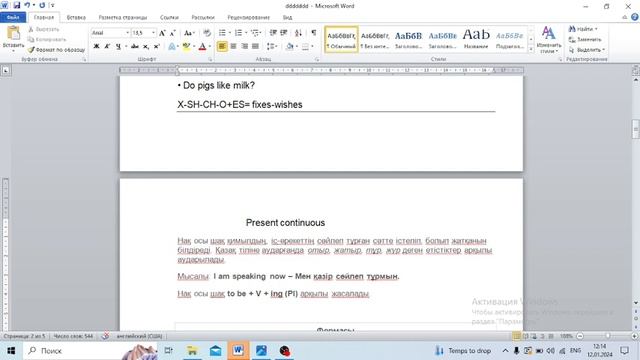Open the font size combo box
This screenshot has width=640, height=360.
pyautogui.click(x=144, y=33)
